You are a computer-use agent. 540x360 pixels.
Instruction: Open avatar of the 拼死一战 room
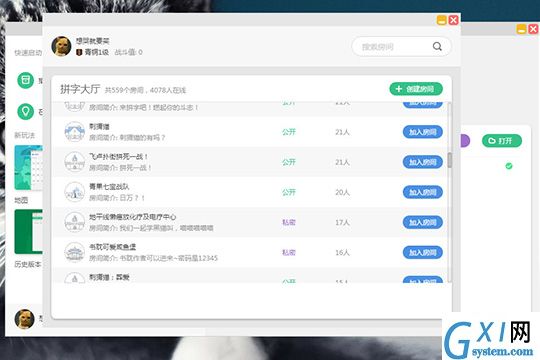click(x=74, y=162)
